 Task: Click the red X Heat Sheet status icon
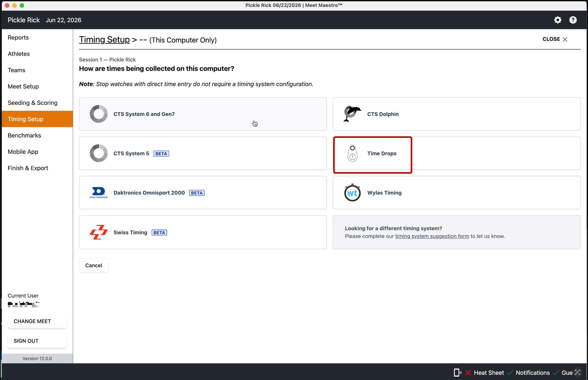[x=468, y=373]
